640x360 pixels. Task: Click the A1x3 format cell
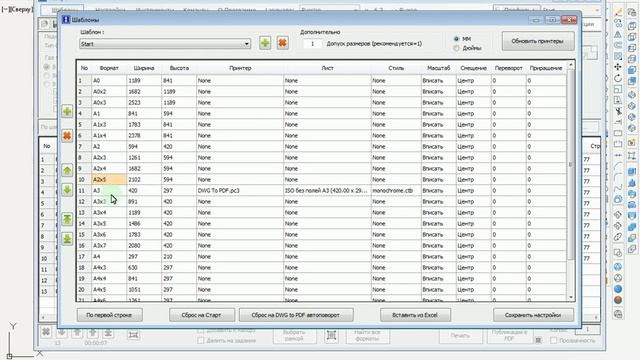(x=109, y=124)
